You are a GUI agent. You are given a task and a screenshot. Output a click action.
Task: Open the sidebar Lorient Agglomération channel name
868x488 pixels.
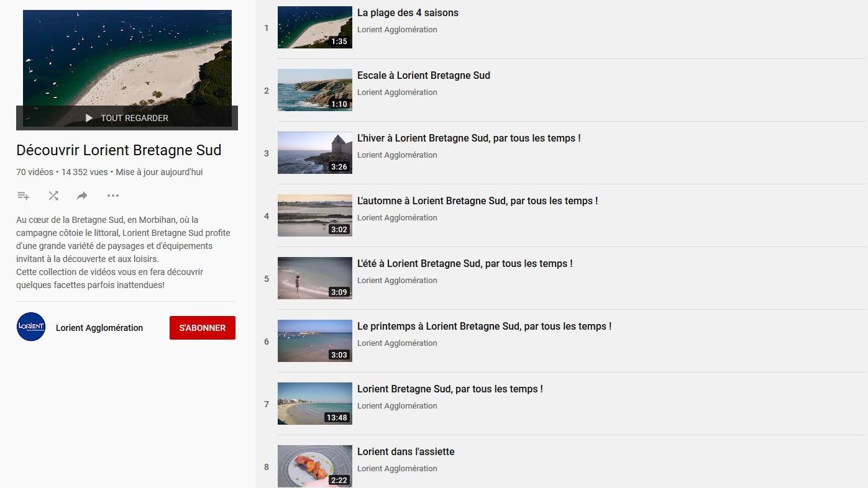[99, 328]
